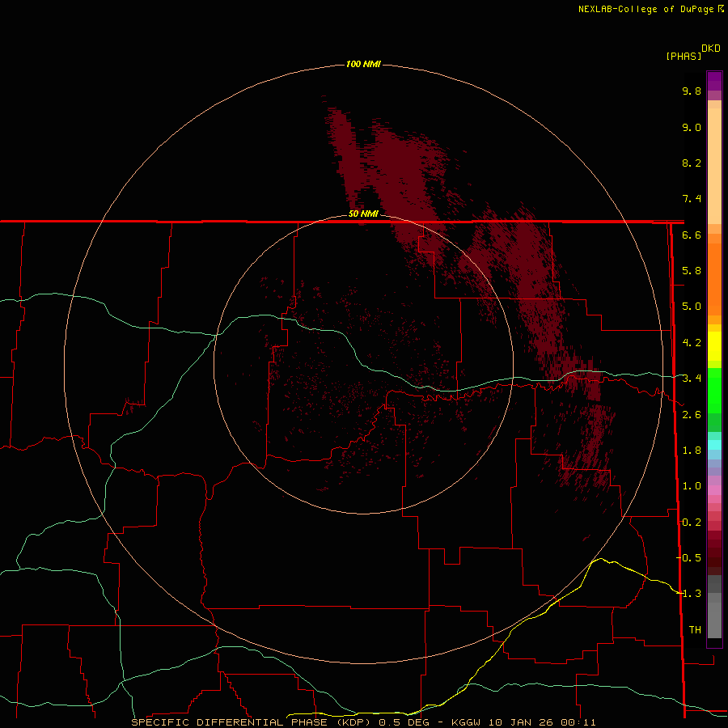The image size is (728, 728).
Task: Click the 9.0 value on the color scale
Action: [x=692, y=127]
